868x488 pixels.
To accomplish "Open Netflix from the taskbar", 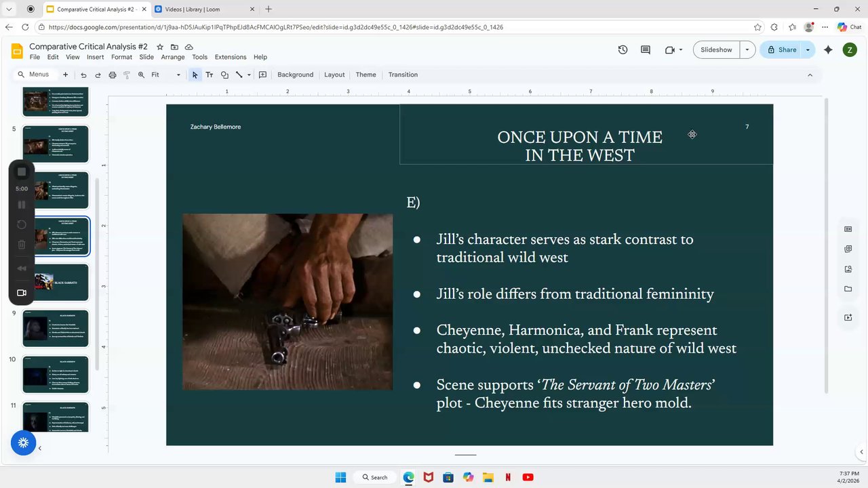I will coord(508,477).
